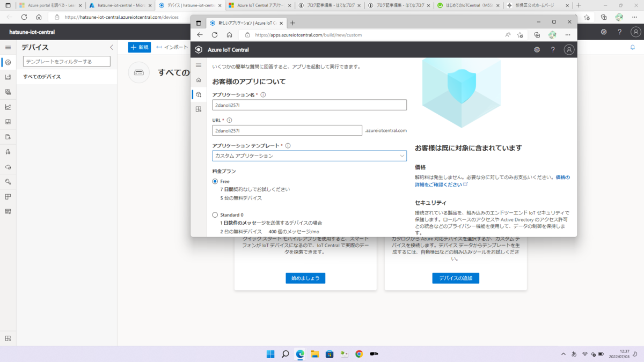Open Read aloud icon in front address bar
This screenshot has width=644, height=362.
(508, 35)
